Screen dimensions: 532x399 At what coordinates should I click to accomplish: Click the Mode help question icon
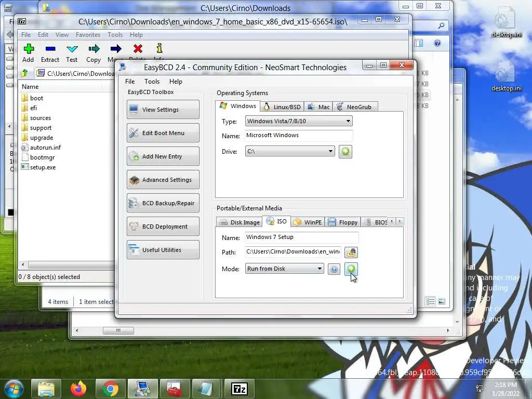click(x=334, y=269)
